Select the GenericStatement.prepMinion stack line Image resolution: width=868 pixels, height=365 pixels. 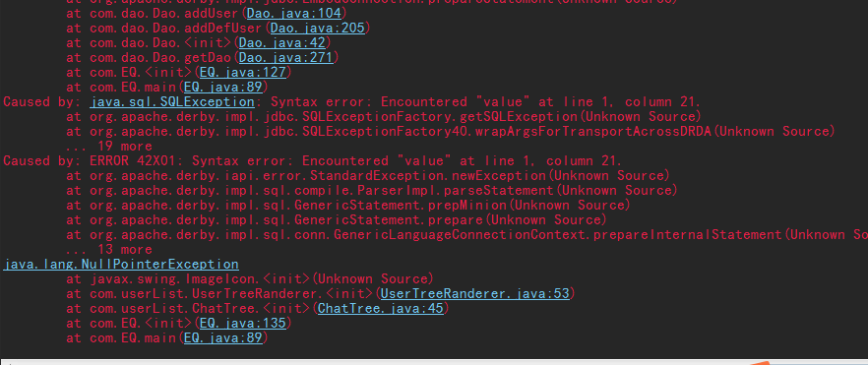coord(348,206)
